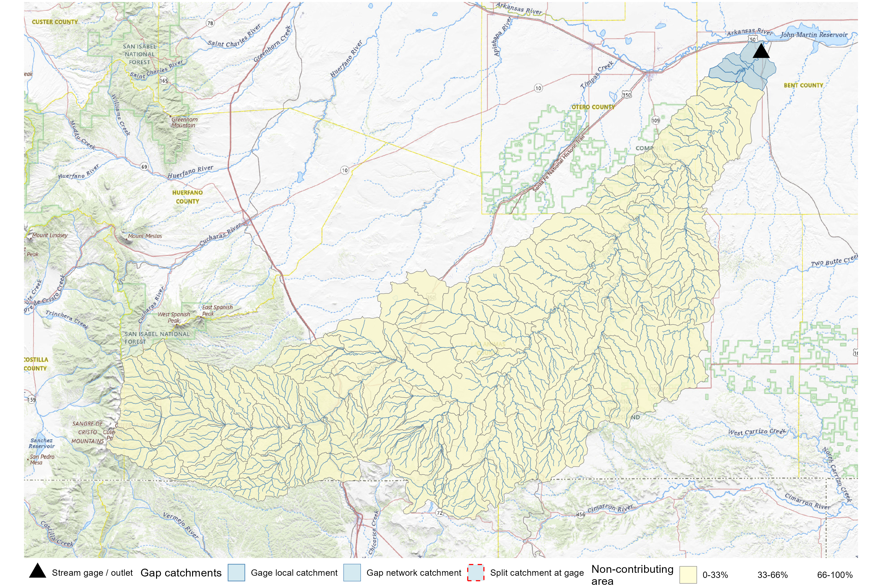The height and width of the screenshot is (588, 882).
Task: Click the Otero County label
Action: coord(593,107)
